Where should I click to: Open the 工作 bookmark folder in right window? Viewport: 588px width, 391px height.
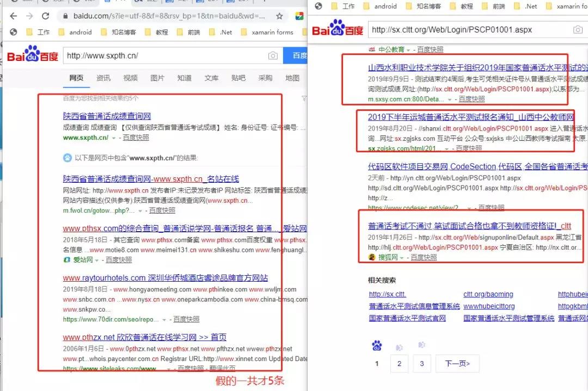pos(343,6)
